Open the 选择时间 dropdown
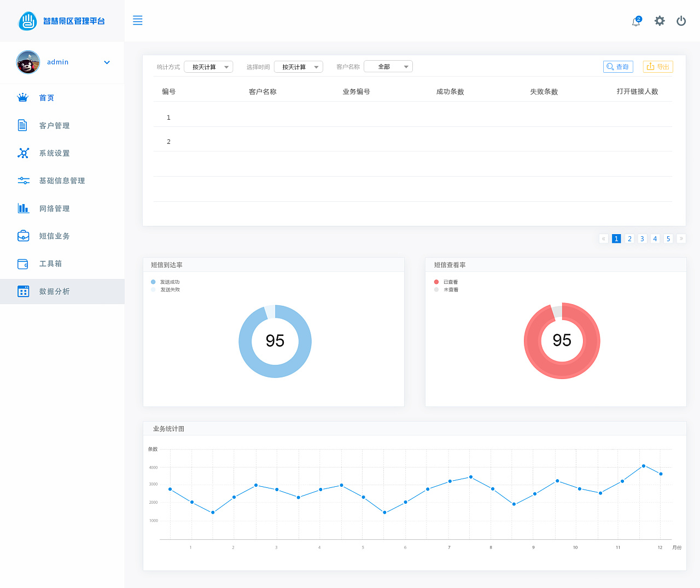700x588 pixels. 299,67
